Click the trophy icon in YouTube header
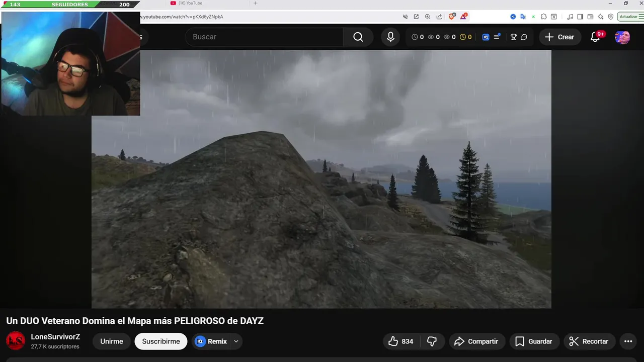 tap(513, 37)
